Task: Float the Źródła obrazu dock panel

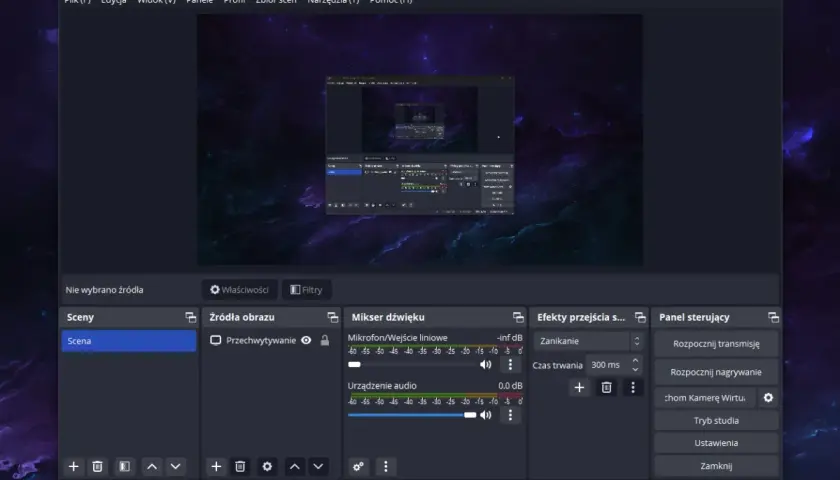Action: (333, 317)
